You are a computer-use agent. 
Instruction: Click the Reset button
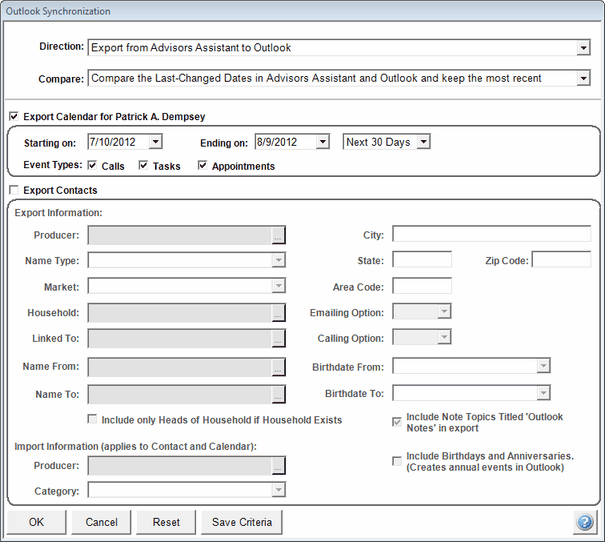[166, 522]
